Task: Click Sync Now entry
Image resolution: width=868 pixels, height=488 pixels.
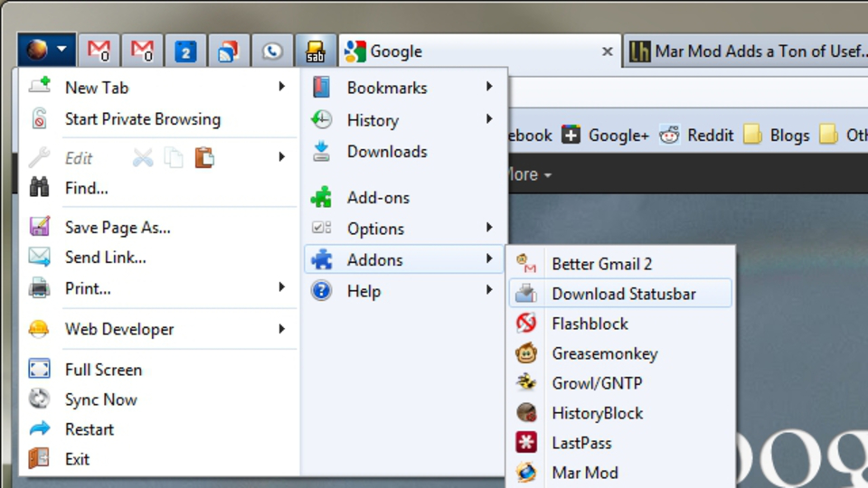Action: 158,399
